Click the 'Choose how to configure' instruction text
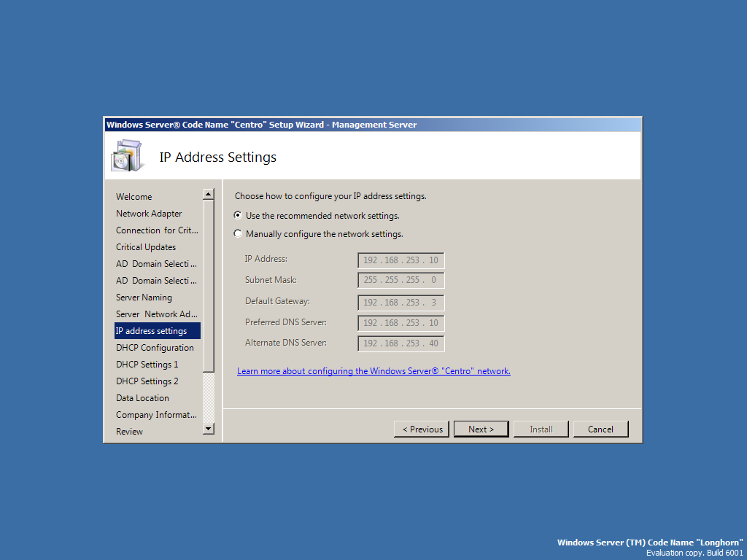Viewport: 747px width, 560px height. (330, 196)
